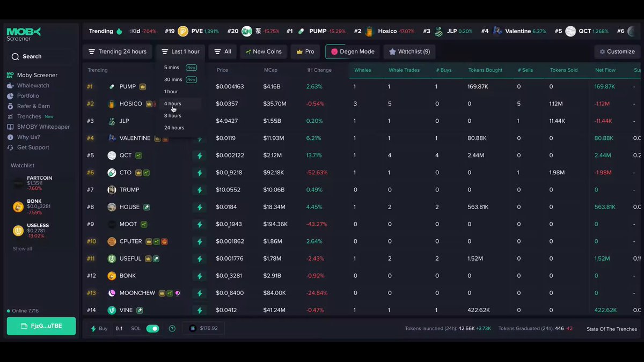
Task: Select 1 hour timeframe option
Action: [x=180, y=92]
